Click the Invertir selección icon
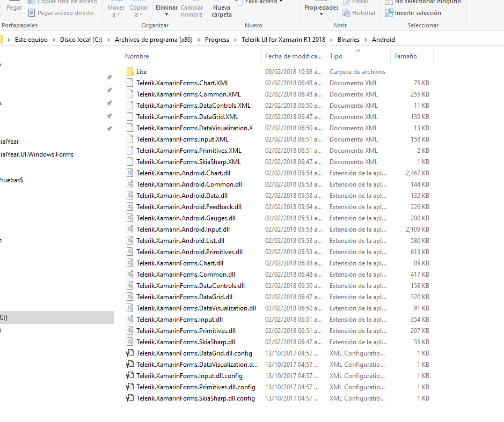This screenshot has height=422, width=504. [389, 13]
